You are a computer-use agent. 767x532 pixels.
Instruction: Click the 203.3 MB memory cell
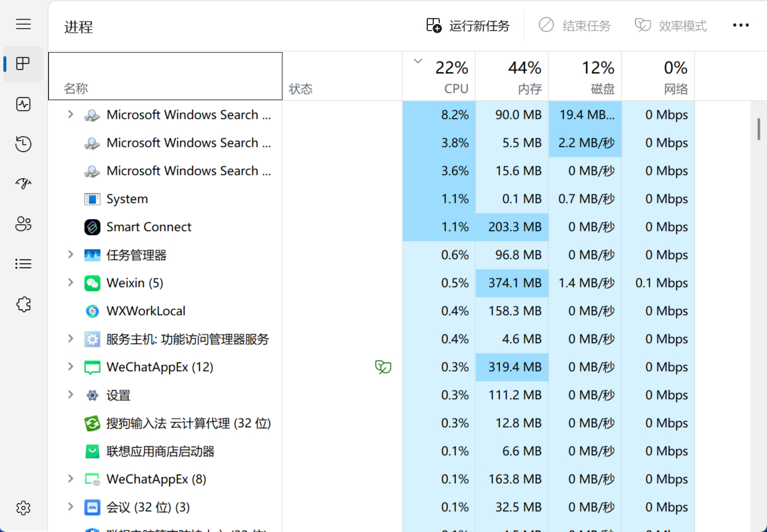pyautogui.click(x=511, y=227)
